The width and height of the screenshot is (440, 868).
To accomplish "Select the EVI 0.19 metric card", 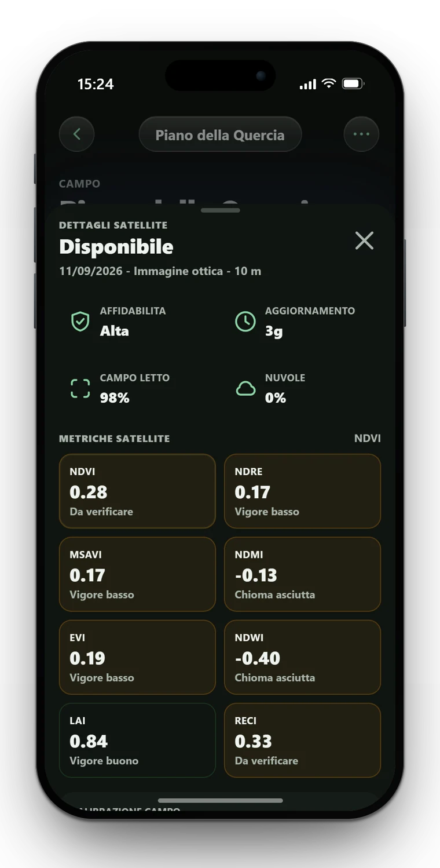I will click(x=137, y=657).
